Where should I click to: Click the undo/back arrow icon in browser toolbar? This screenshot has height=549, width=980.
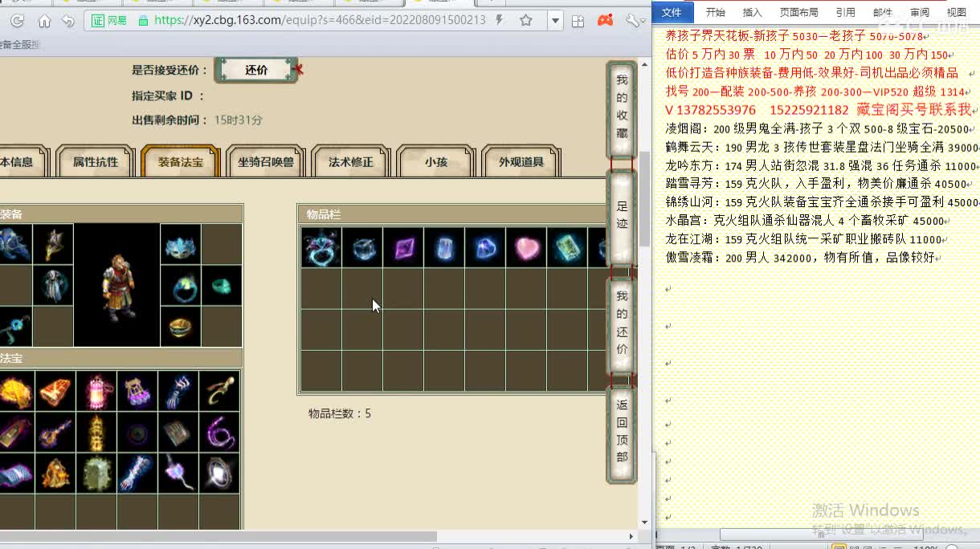pyautogui.click(x=68, y=21)
